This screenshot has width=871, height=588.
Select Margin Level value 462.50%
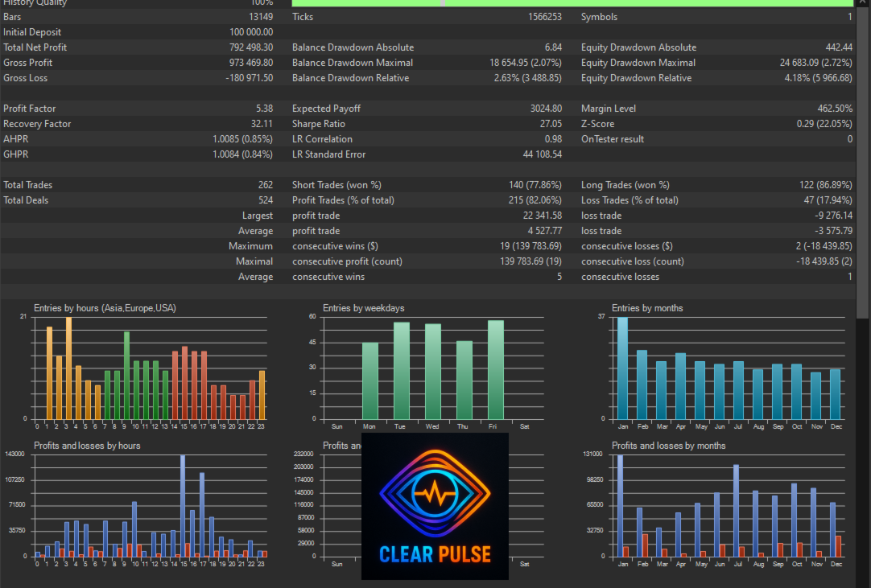click(x=835, y=109)
